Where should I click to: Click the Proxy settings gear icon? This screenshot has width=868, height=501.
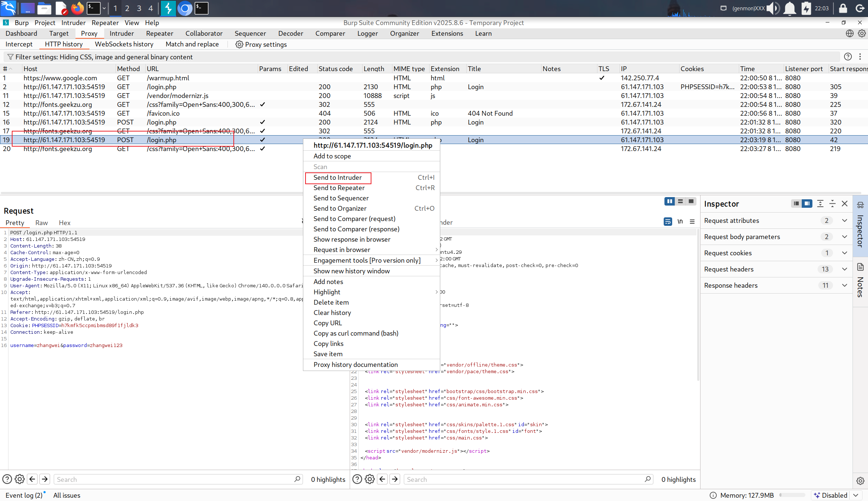click(x=239, y=44)
